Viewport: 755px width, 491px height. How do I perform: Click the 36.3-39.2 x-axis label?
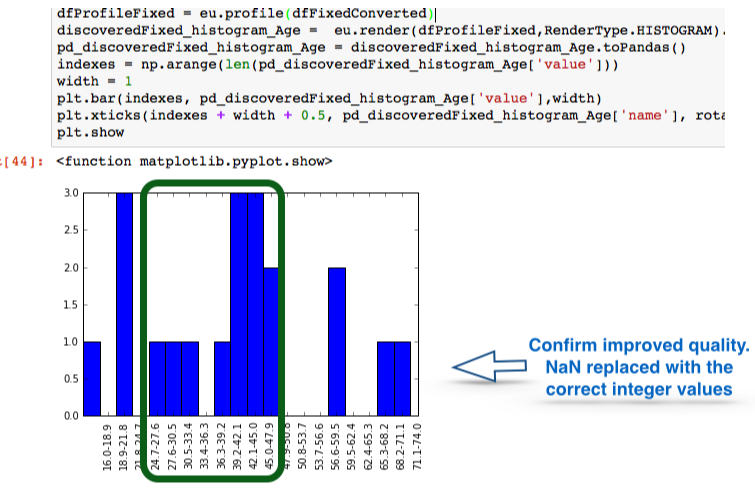click(x=221, y=447)
